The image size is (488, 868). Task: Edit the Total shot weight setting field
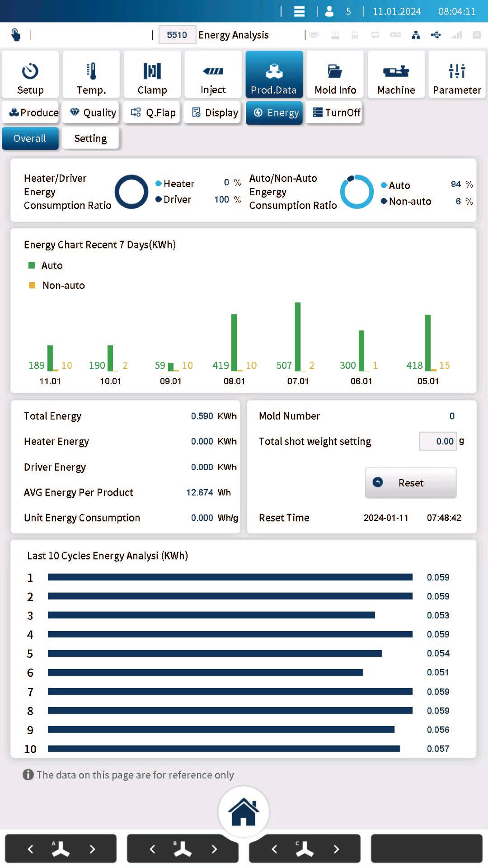click(x=438, y=441)
